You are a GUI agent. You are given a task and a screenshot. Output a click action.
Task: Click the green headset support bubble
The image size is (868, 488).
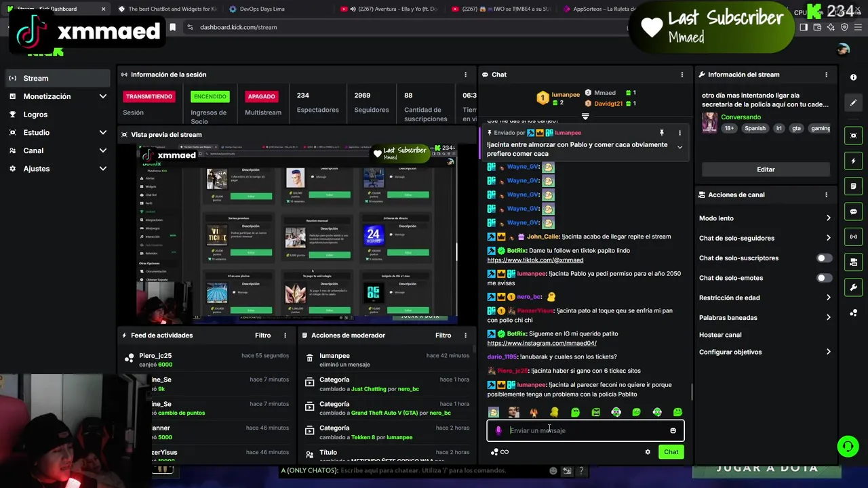point(848,446)
